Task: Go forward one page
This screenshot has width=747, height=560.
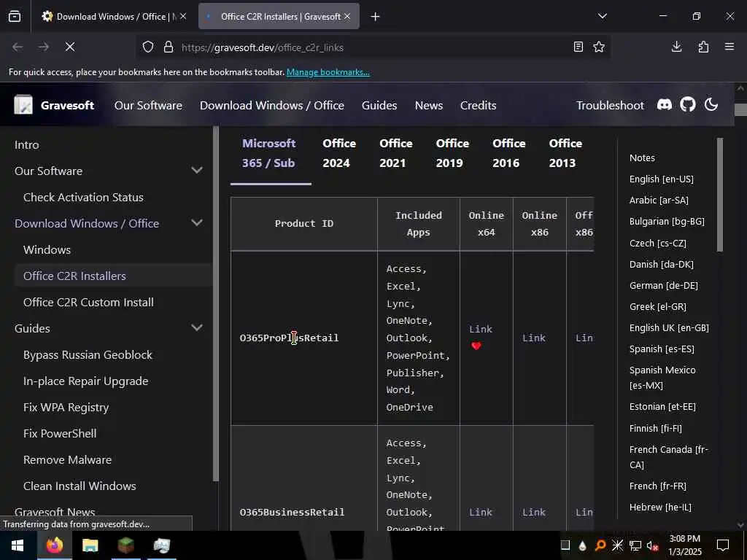Action: [43, 47]
